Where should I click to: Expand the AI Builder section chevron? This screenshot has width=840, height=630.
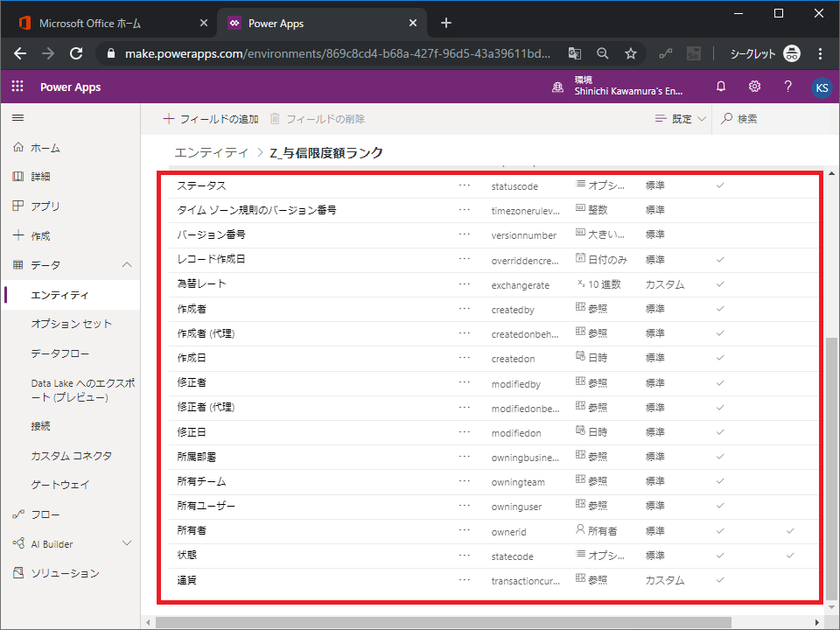click(127, 543)
